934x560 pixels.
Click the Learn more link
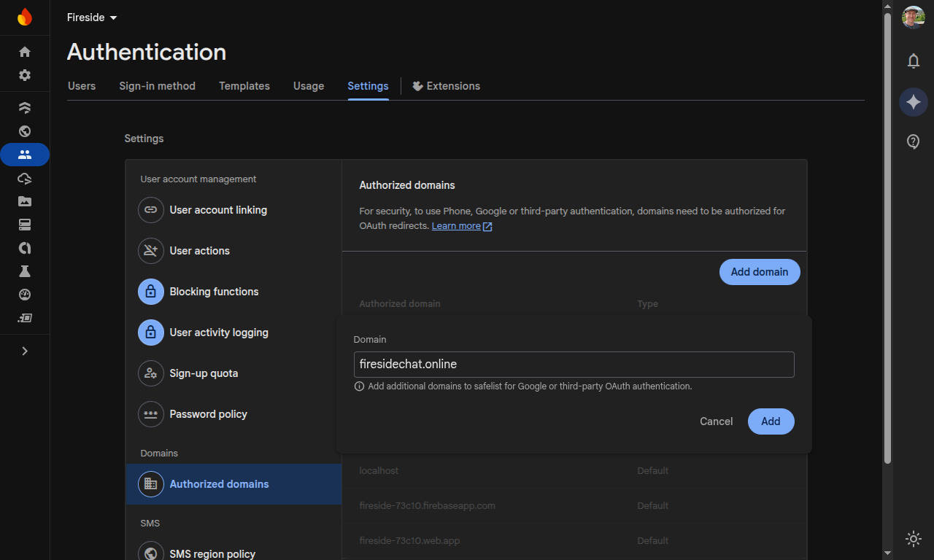(456, 226)
